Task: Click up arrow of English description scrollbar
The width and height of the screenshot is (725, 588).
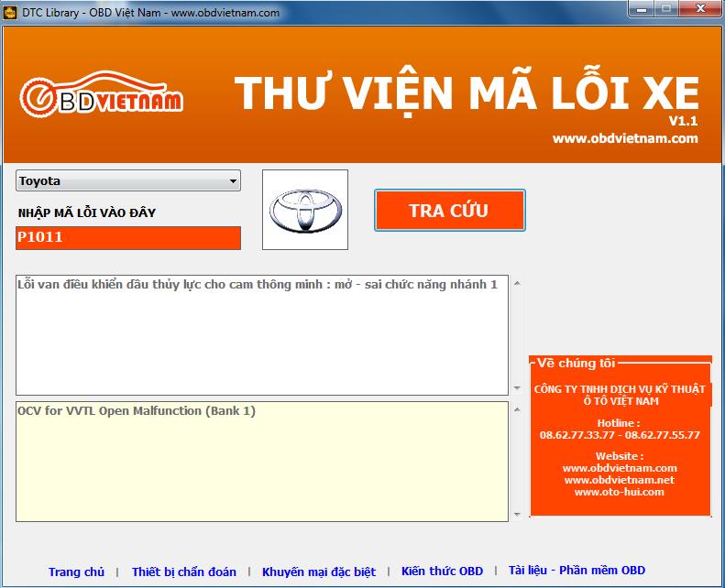Action: tap(517, 409)
